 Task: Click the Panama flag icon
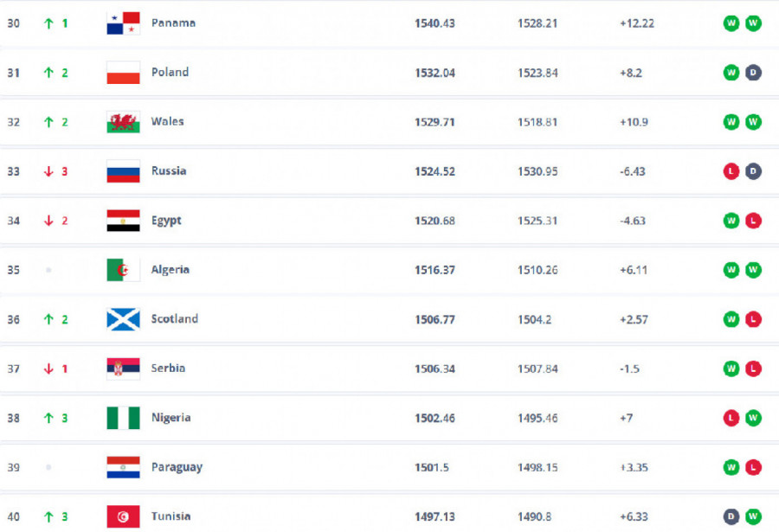pyautogui.click(x=123, y=23)
